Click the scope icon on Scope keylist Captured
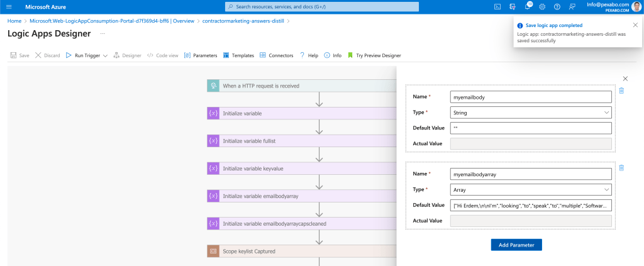 coord(213,252)
